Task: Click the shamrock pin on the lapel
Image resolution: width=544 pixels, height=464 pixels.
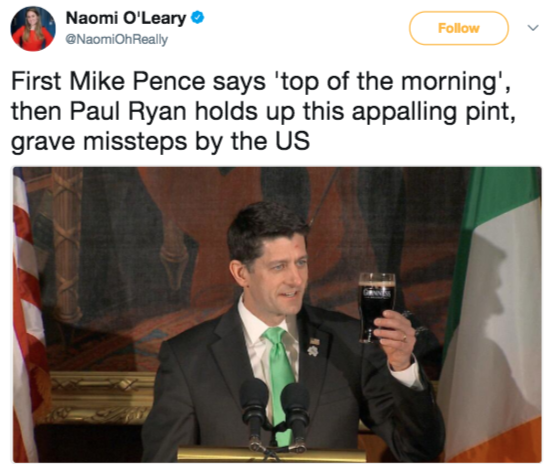Action: pyautogui.click(x=313, y=351)
